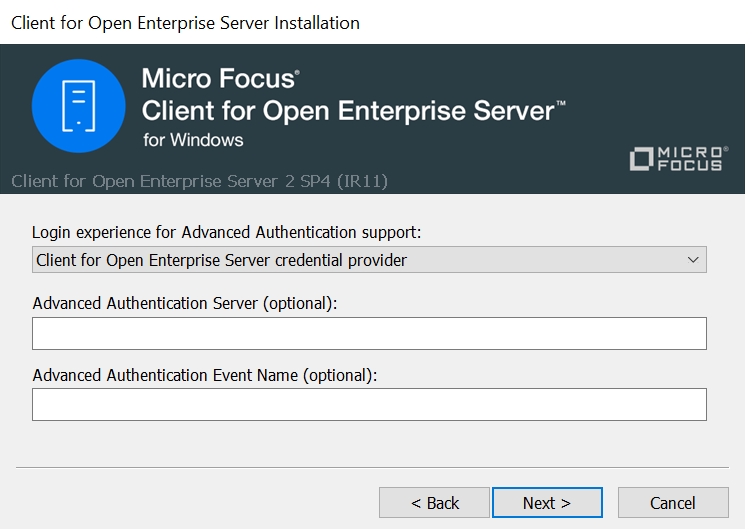Click the "Micro Focus" brand name heading
This screenshot has width=745, height=529.
[x=219, y=78]
